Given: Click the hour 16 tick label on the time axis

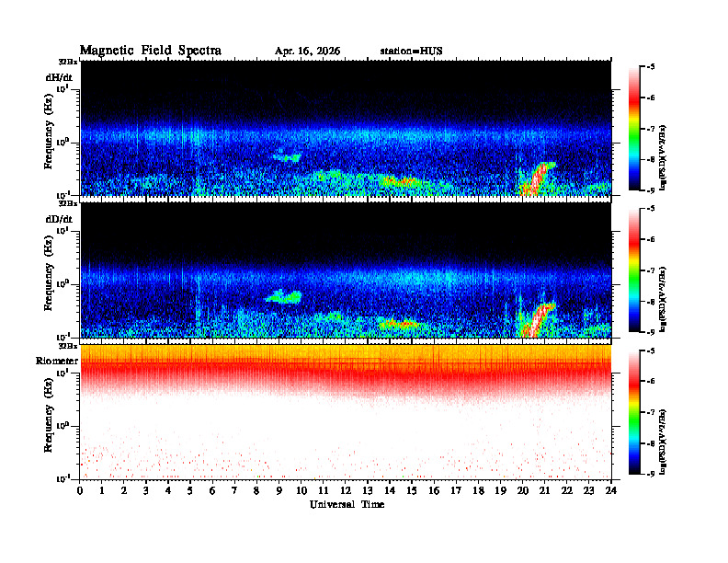Looking at the screenshot, I should point(434,491).
